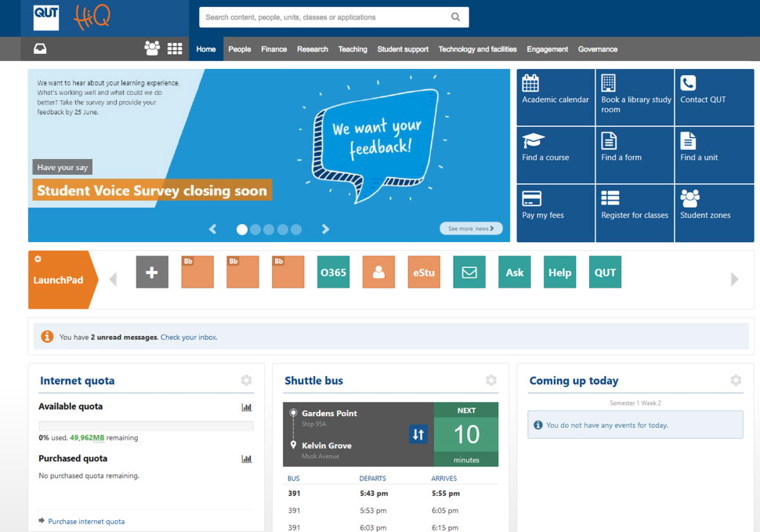Image resolution: width=760 pixels, height=532 pixels.
Task: Swap shuttle bus direction with the arrows toggle
Action: [419, 433]
